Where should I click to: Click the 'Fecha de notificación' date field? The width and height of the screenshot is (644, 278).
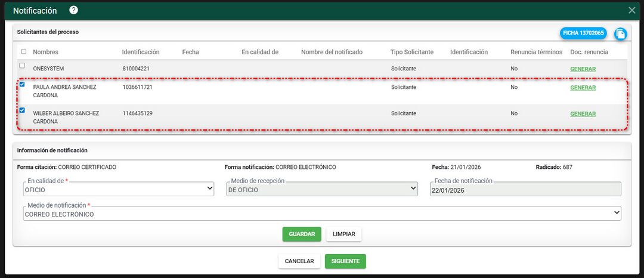pyautogui.click(x=525, y=190)
